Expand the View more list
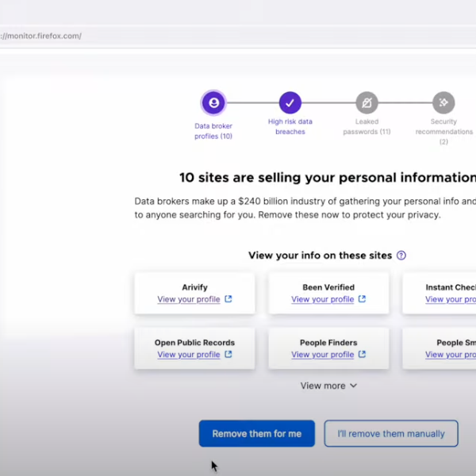Image resolution: width=476 pixels, height=476 pixels. click(x=328, y=386)
